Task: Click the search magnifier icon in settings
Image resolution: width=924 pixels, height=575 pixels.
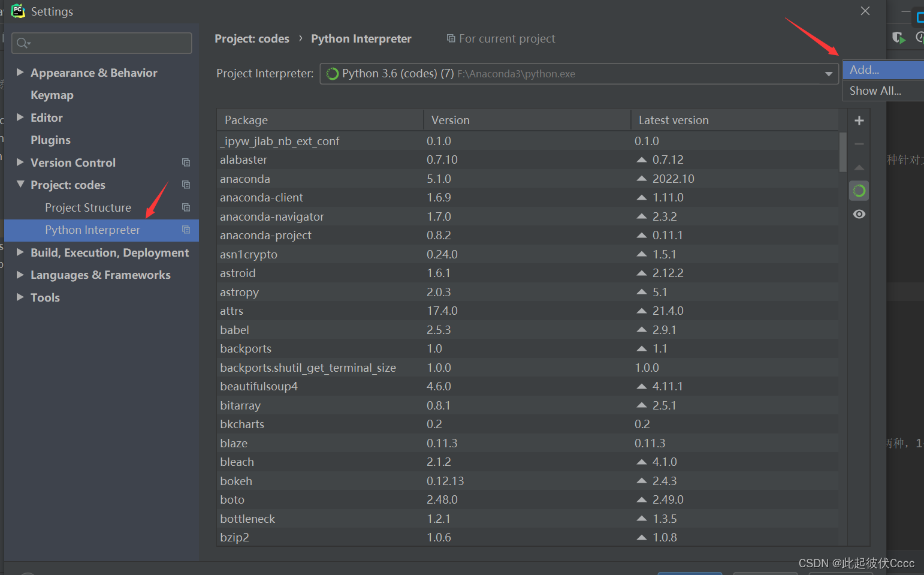Action: pyautogui.click(x=23, y=43)
